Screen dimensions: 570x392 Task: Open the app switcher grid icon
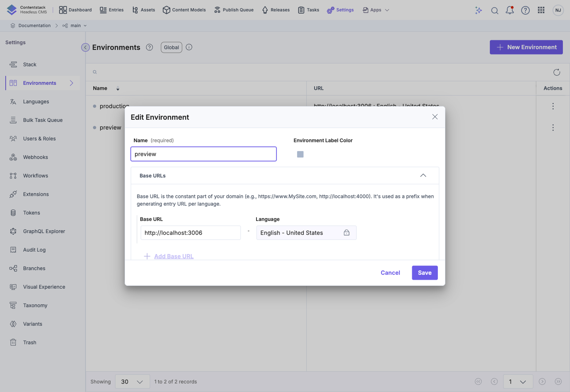541,10
